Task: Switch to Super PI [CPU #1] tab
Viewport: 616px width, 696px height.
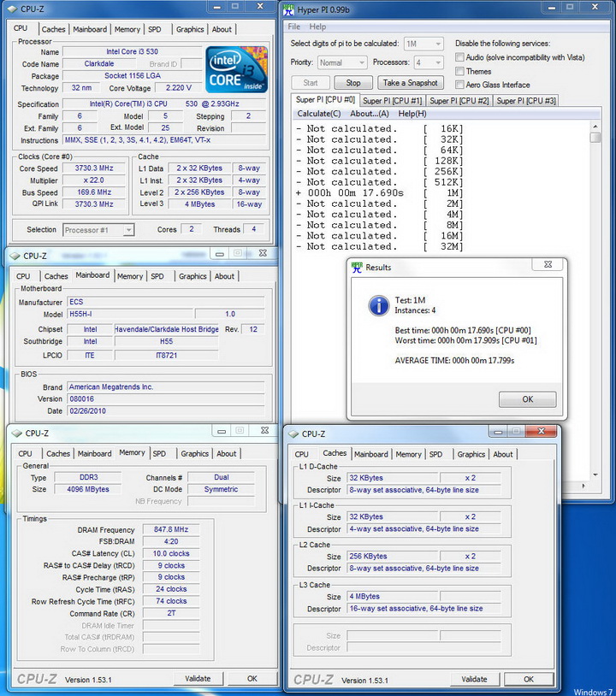Action: point(392,101)
